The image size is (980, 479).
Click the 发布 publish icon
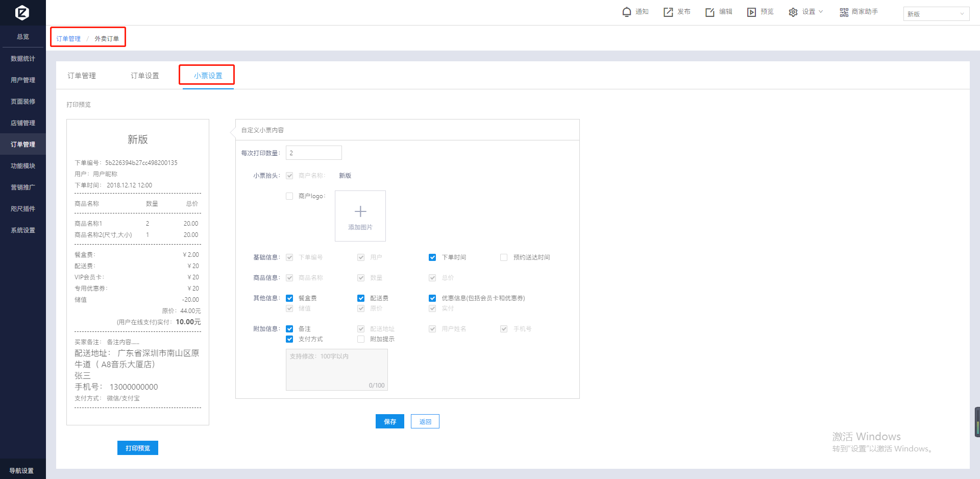(x=668, y=12)
